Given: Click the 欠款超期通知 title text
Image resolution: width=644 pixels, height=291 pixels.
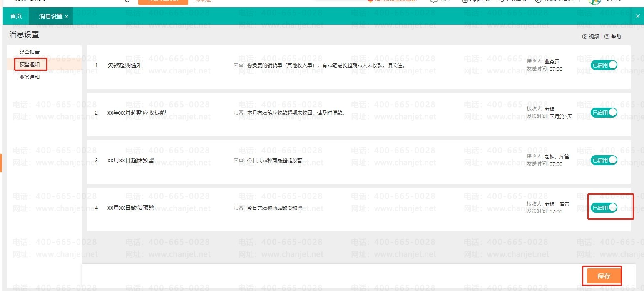Looking at the screenshot, I should pos(125,65).
